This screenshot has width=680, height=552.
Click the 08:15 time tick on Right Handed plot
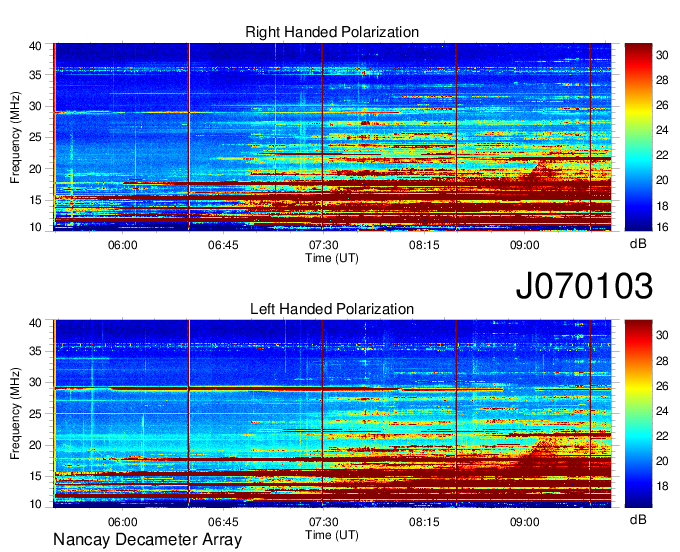(x=424, y=245)
